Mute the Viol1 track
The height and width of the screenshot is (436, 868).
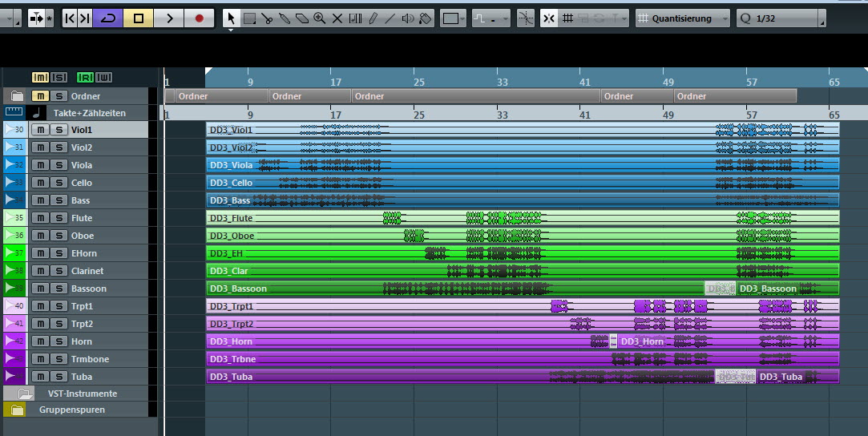click(40, 130)
